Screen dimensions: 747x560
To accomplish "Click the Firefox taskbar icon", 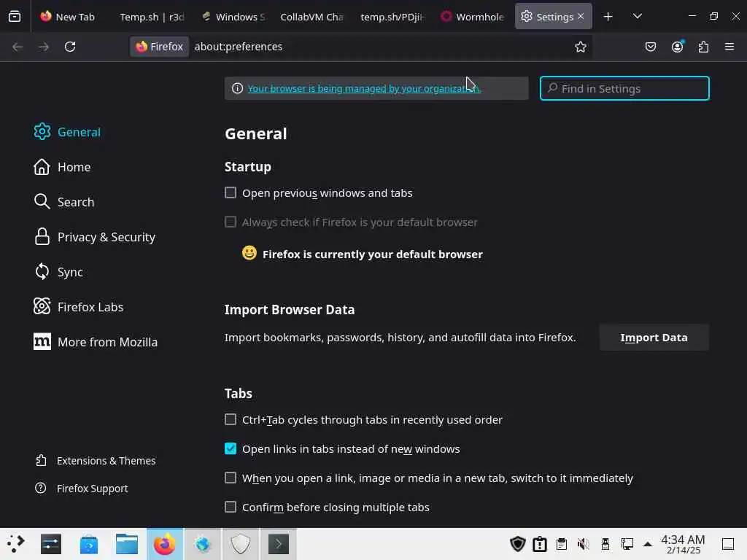I will (x=164, y=544).
